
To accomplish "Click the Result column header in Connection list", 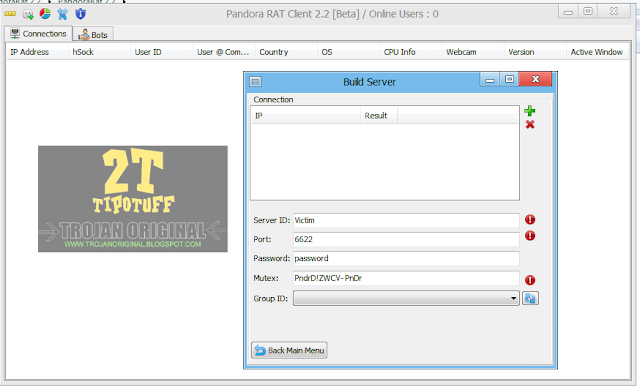I will (379, 116).
